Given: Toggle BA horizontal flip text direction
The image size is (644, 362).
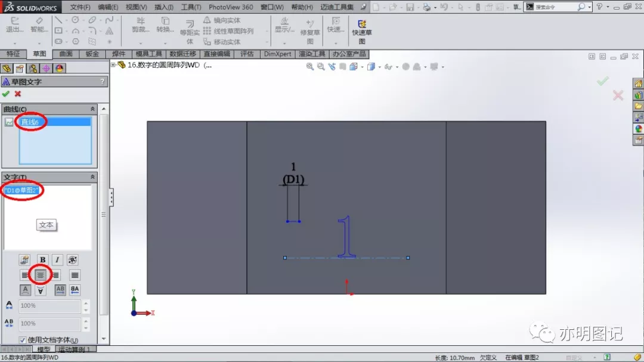Looking at the screenshot, I should (x=75, y=290).
